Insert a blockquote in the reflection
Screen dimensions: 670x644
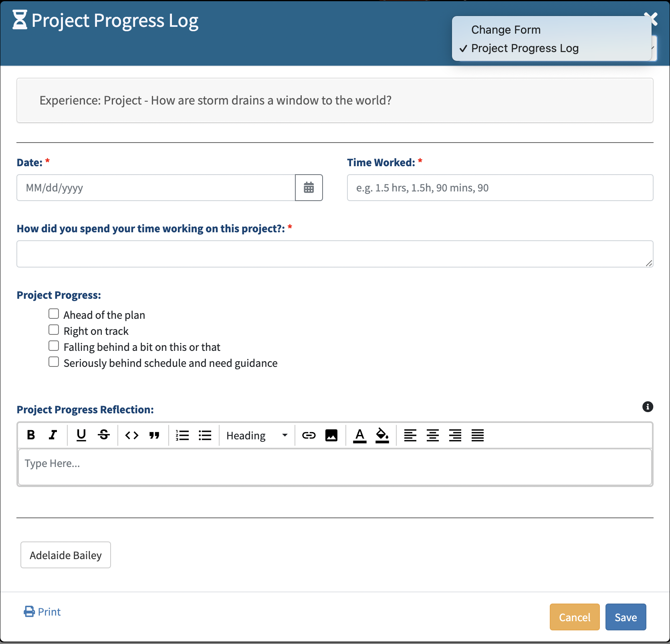click(x=154, y=435)
